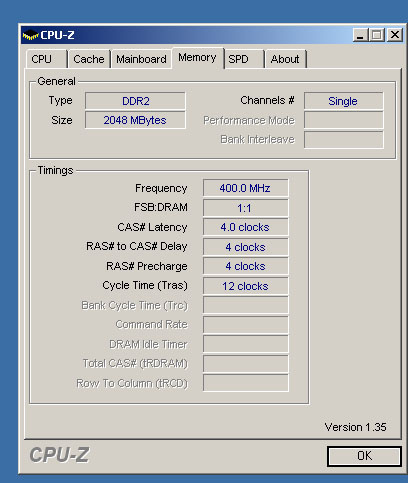The image size is (408, 483).
Task: Click the 'Timings' group heading
Action: 55,170
